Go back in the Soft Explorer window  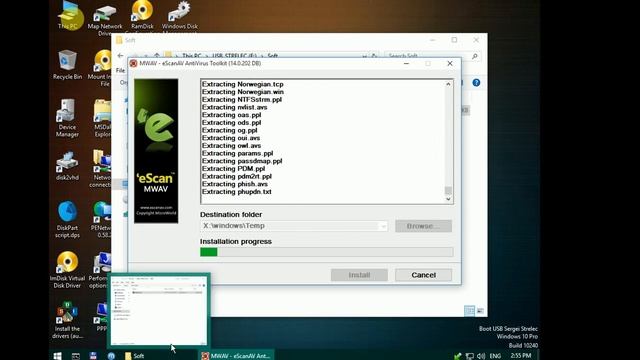[120, 56]
